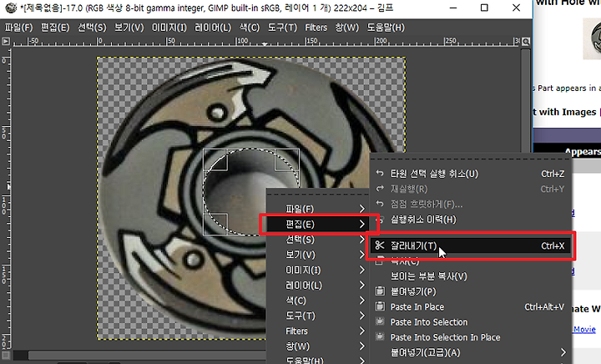Click the GIMP Wilber icon in title bar
Viewport: 601px width, 364px height.
click(11, 8)
